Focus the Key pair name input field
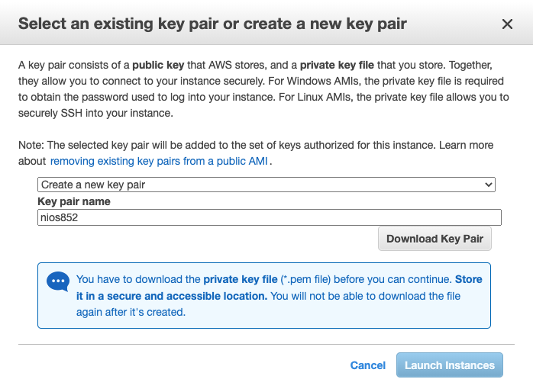The image size is (533, 392). coord(269,218)
